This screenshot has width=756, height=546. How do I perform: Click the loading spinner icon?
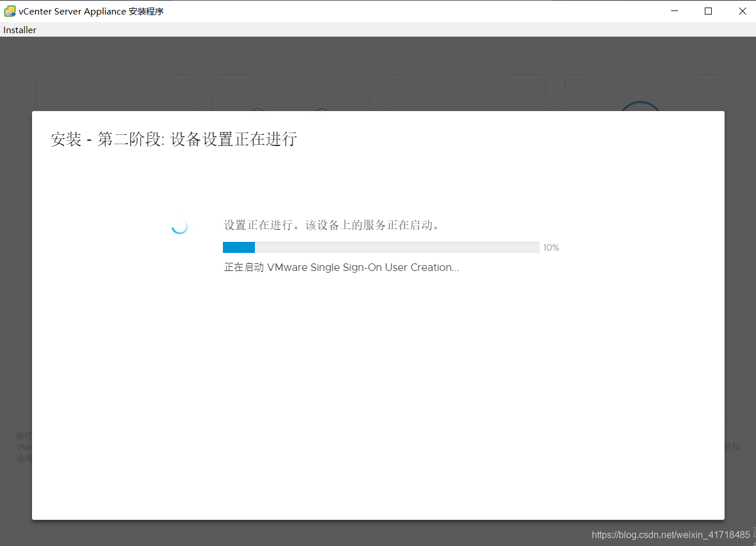pos(179,226)
